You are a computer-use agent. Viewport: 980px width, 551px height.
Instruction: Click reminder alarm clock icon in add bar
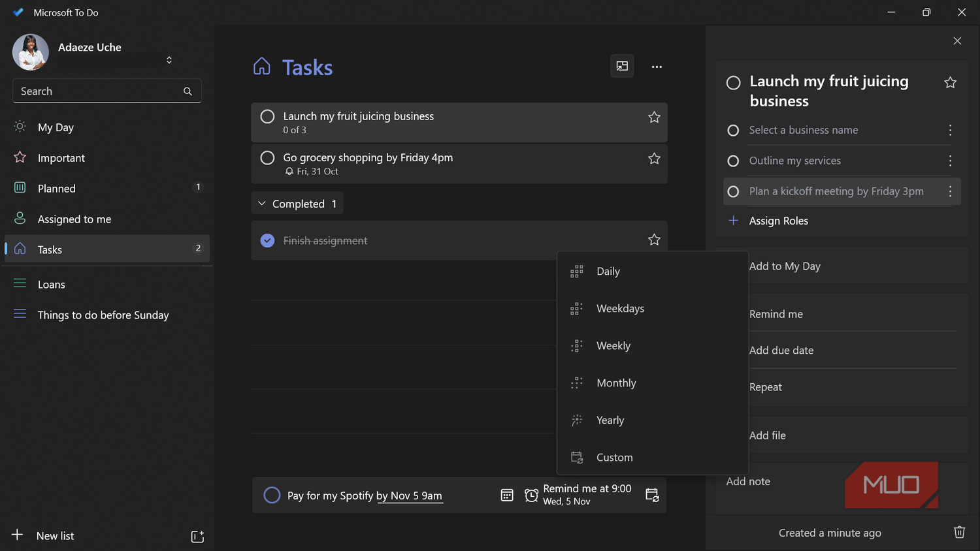[532, 496]
